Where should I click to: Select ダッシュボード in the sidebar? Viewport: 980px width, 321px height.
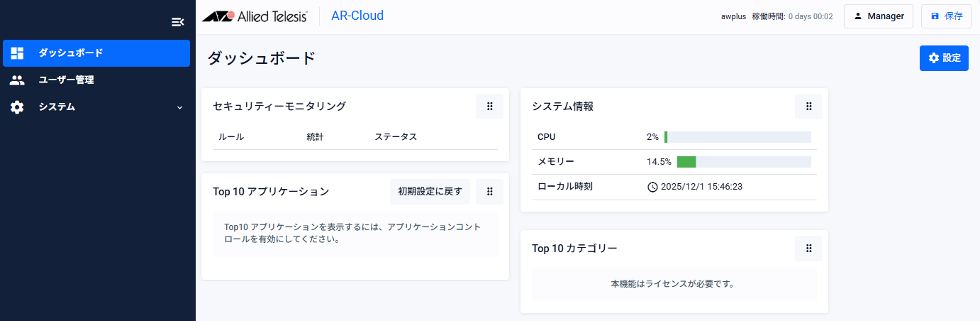tap(70, 53)
